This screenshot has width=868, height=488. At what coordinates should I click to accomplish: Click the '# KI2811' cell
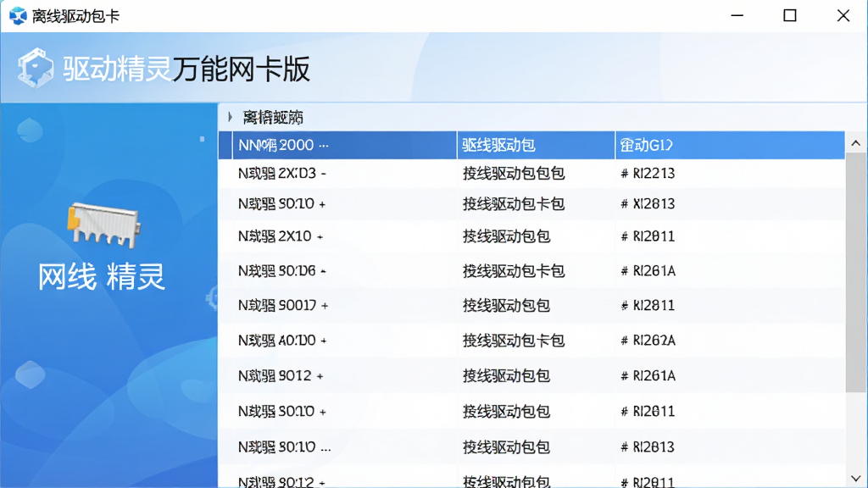coord(648,305)
